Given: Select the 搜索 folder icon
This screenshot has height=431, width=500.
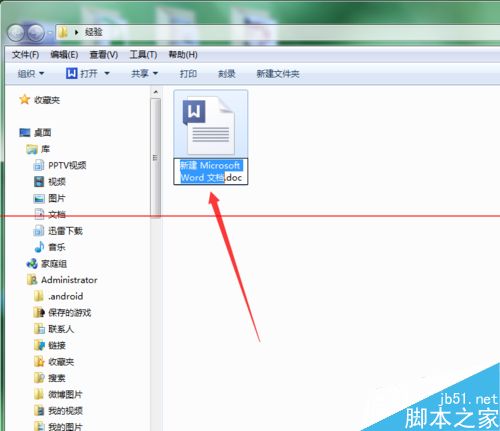Looking at the screenshot, I should click(39, 378).
